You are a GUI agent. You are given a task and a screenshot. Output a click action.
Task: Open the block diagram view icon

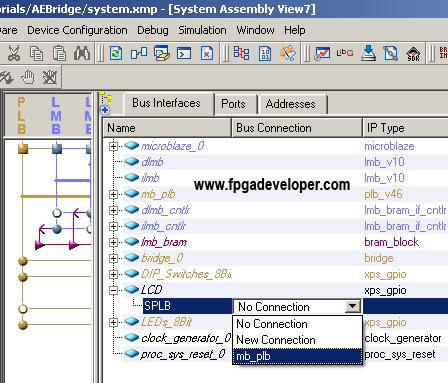point(139,53)
